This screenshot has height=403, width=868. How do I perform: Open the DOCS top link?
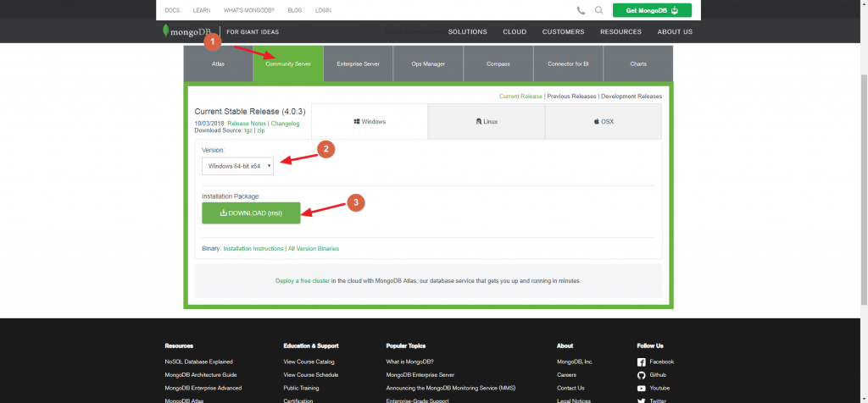172,10
